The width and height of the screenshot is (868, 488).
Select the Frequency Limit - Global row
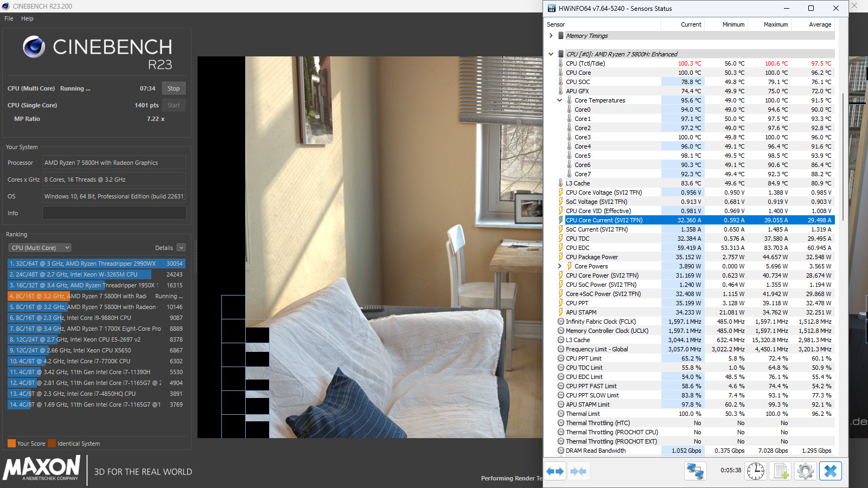(x=696, y=349)
